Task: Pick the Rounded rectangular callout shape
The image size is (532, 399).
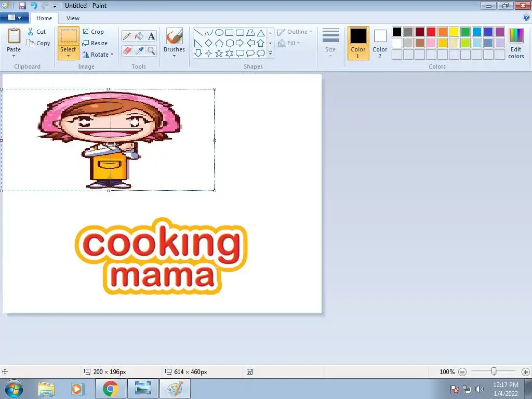Action: (240, 54)
